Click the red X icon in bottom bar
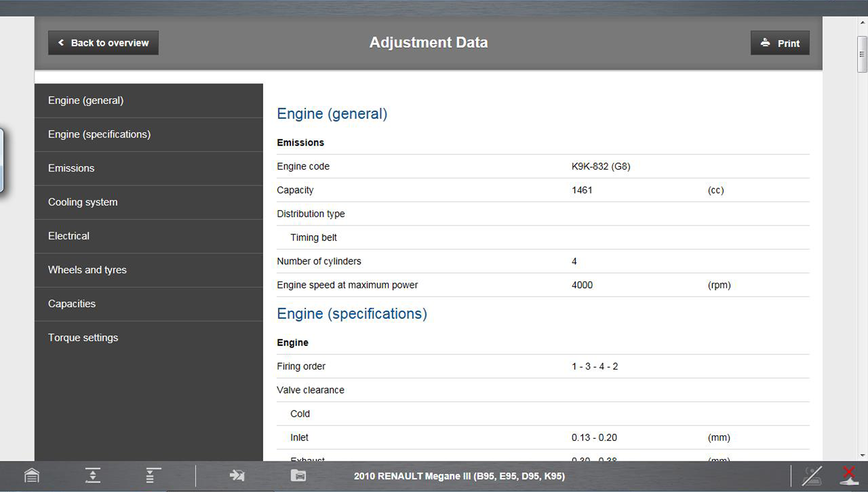 (849, 475)
